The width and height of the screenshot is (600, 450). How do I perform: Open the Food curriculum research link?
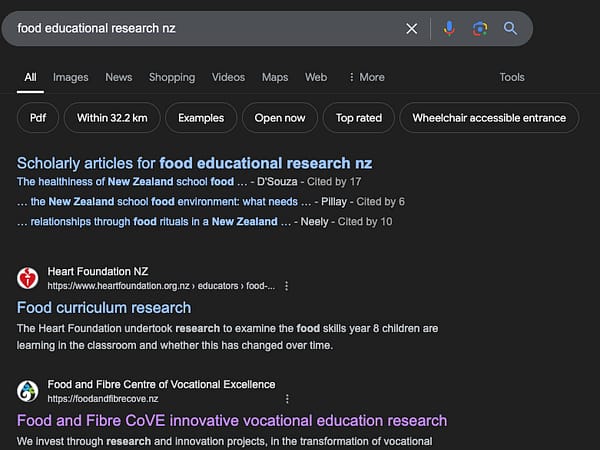point(104,308)
